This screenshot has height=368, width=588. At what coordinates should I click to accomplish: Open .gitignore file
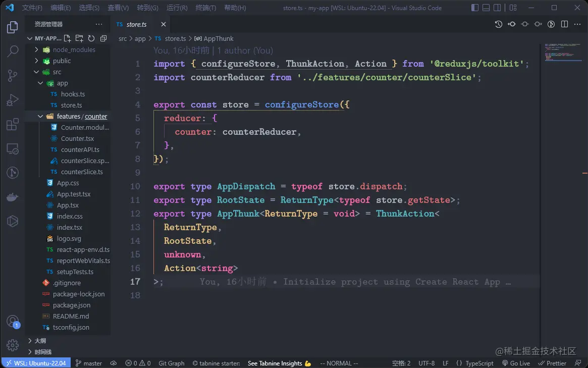68,283
